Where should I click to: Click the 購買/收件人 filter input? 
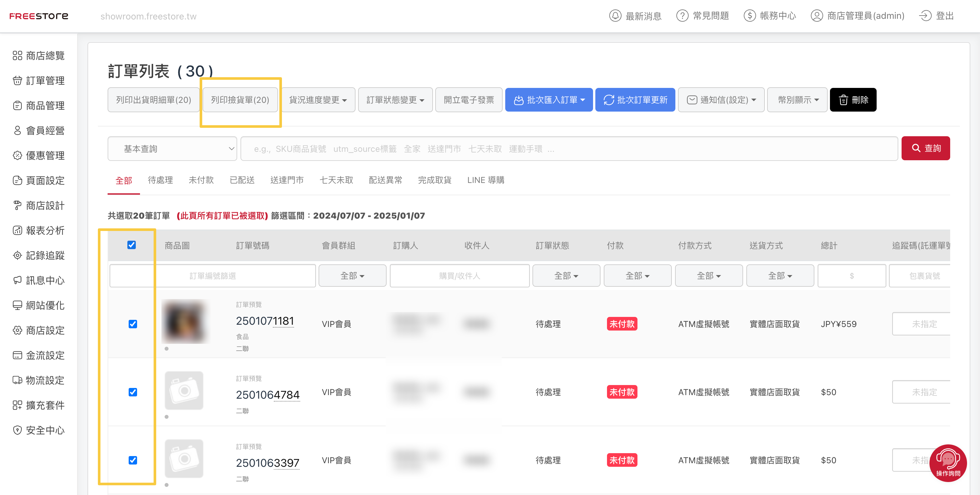460,276
